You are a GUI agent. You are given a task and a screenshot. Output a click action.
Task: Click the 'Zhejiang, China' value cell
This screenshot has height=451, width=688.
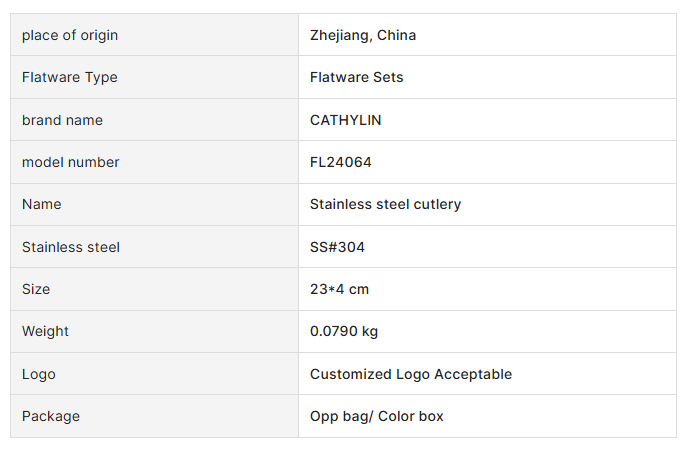click(x=363, y=35)
